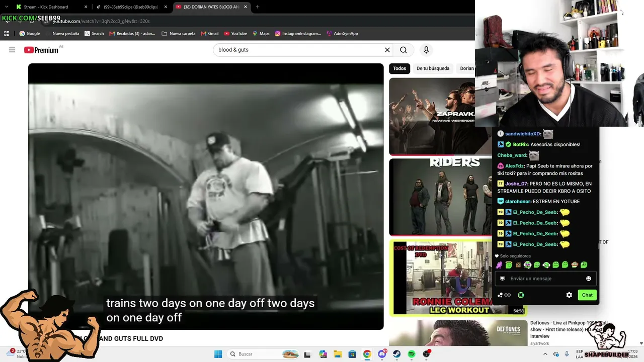The width and height of the screenshot is (644, 362).
Task: Open Cheba_ward's profile in chat
Action: [x=512, y=155]
